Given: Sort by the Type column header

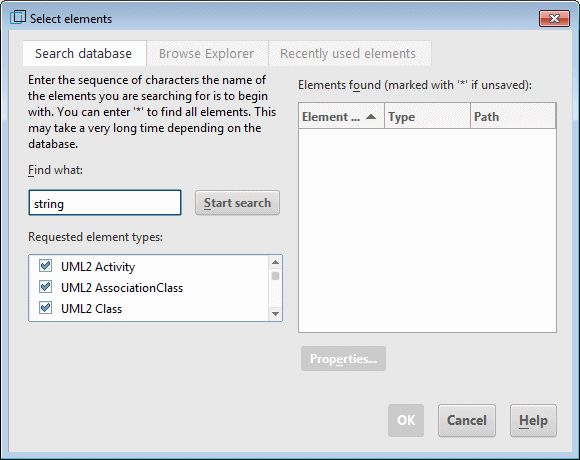Looking at the screenshot, I should click(428, 117).
